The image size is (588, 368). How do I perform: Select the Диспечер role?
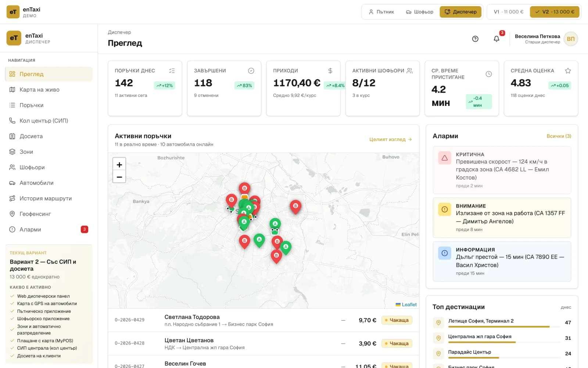(x=460, y=12)
